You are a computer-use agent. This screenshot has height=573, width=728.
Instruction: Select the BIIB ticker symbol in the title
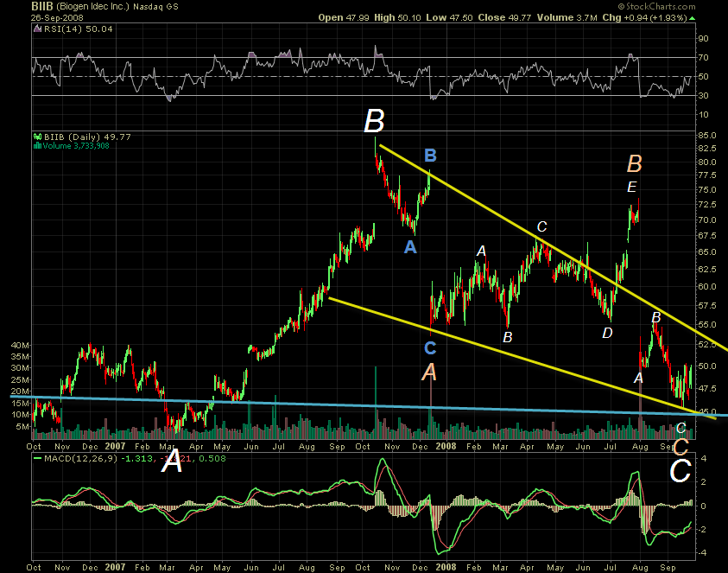coord(42,7)
